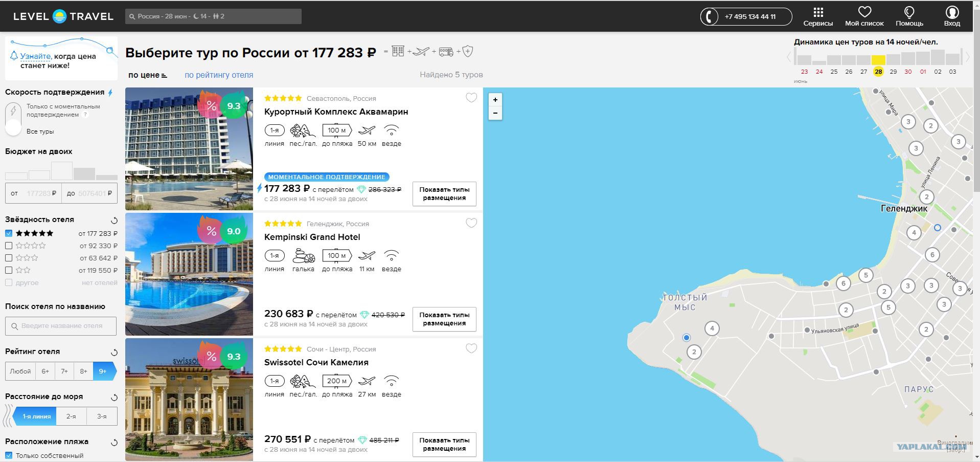
Task: Check the four-star hotel checkbox
Action: click(x=9, y=246)
